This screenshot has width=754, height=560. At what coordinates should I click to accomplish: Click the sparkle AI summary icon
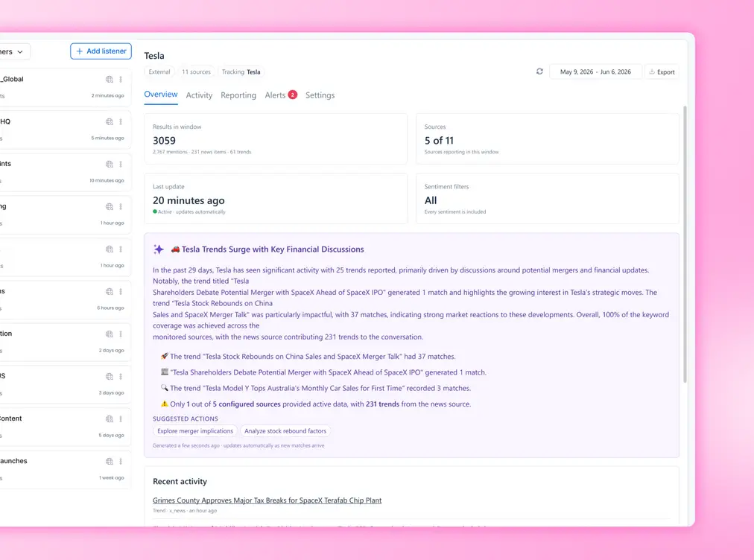pyautogui.click(x=159, y=249)
